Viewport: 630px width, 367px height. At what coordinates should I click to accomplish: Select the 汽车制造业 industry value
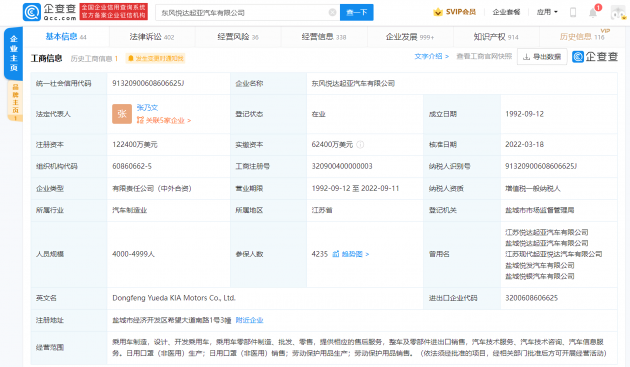[129, 210]
